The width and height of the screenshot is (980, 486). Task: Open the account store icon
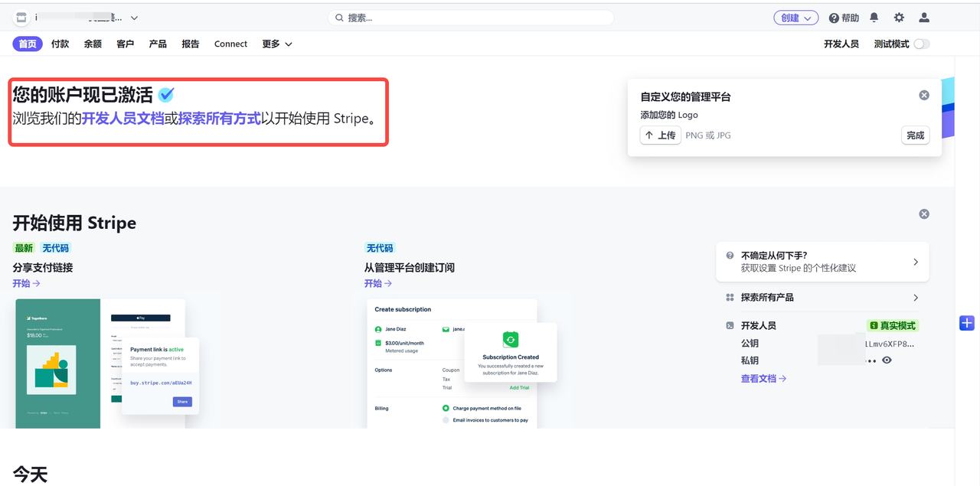(21, 18)
